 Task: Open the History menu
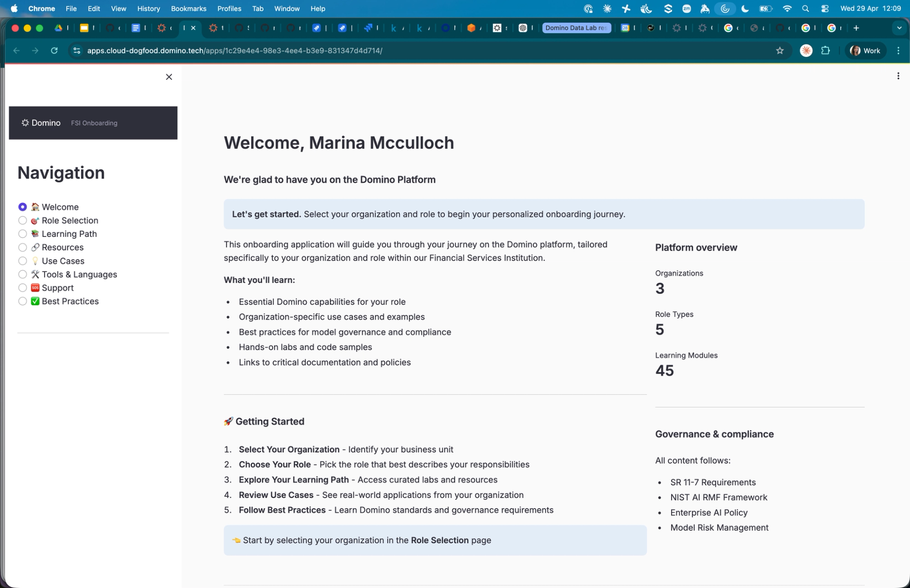148,9
